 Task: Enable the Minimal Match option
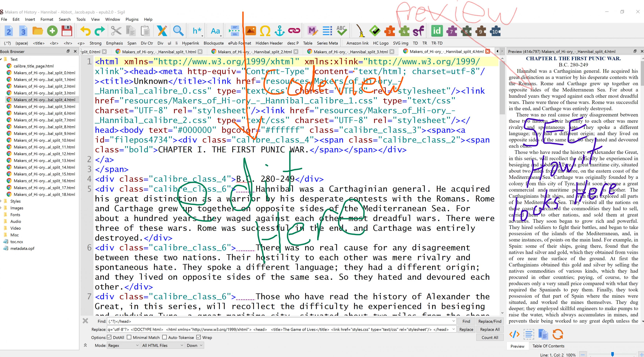tap(129, 337)
